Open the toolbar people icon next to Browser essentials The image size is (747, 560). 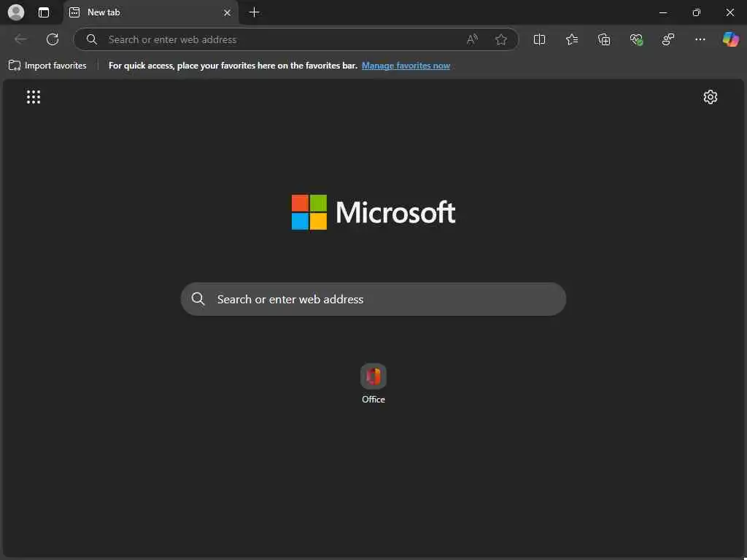(x=668, y=39)
